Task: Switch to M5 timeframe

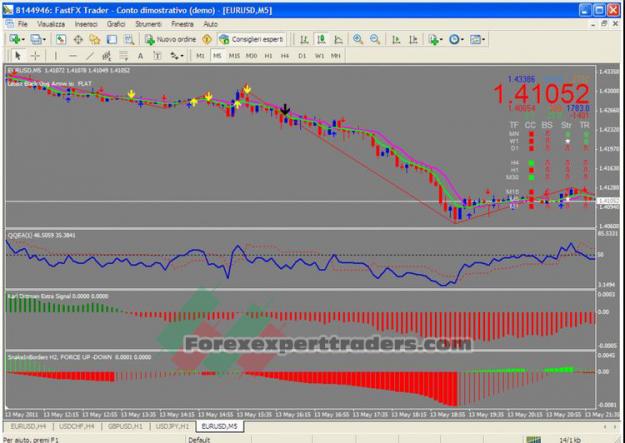Action: pos(217,56)
